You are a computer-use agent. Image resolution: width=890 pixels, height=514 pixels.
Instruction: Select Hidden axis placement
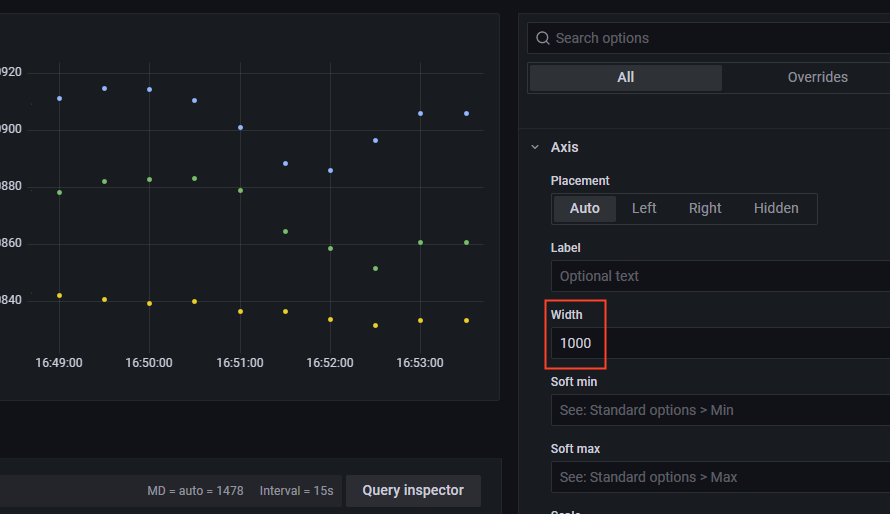click(x=776, y=208)
